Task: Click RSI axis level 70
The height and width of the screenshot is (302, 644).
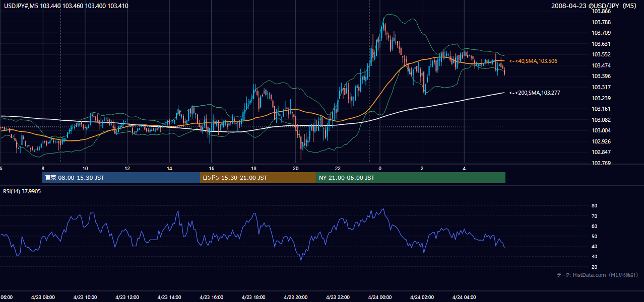Action: 595,216
